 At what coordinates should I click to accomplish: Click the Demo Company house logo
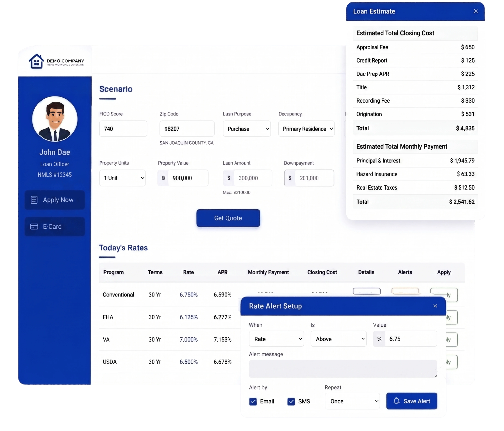point(36,61)
